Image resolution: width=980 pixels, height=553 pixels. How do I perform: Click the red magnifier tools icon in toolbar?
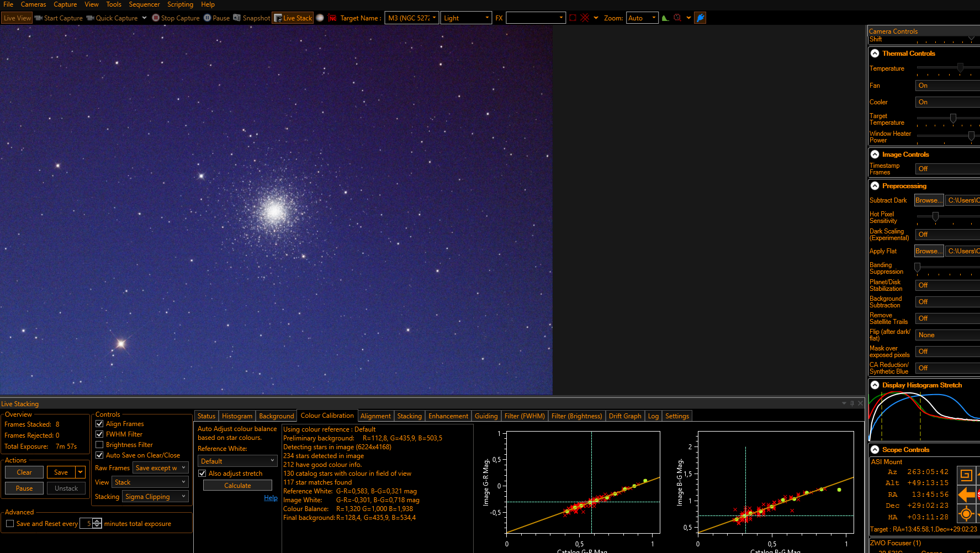tap(677, 18)
